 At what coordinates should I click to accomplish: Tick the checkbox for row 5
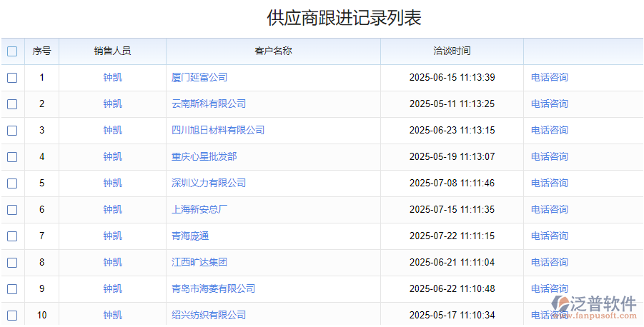tap(12, 183)
